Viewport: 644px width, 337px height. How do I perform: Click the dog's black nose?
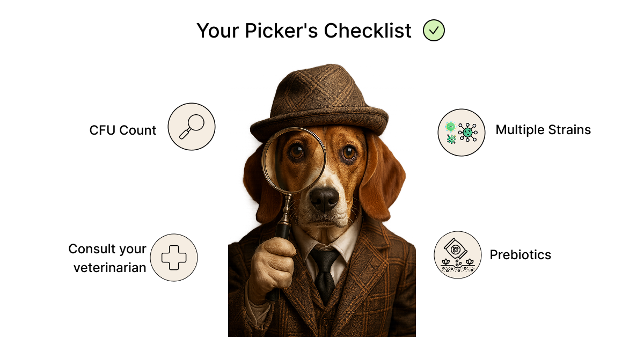(x=324, y=199)
